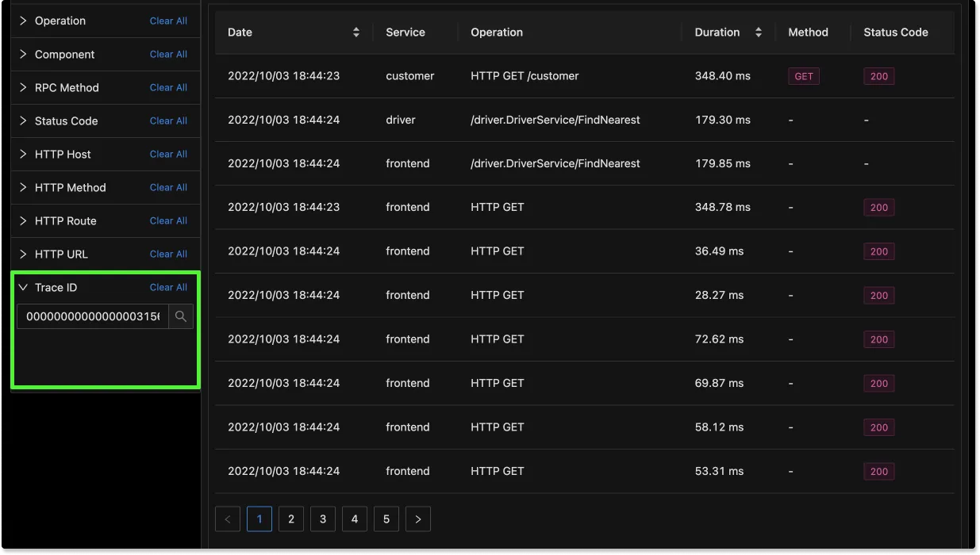Clear All for HTTP Host filter
Viewport: 980px width, 555px height.
pos(168,154)
